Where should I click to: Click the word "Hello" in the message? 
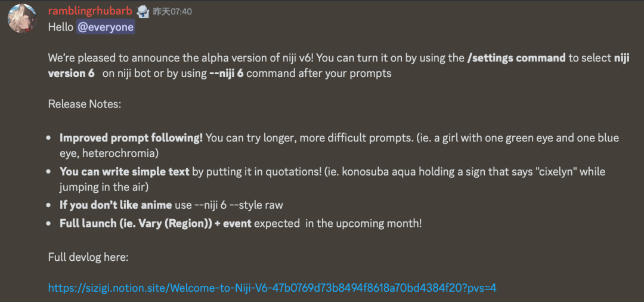[61, 27]
